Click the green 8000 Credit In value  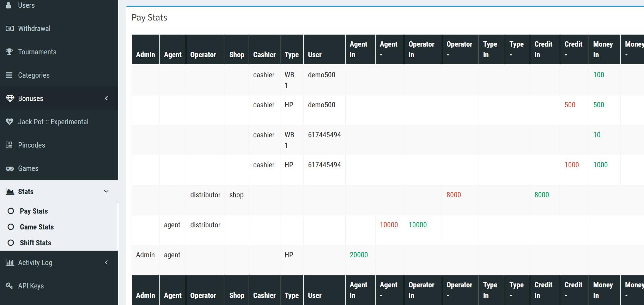coord(542,195)
